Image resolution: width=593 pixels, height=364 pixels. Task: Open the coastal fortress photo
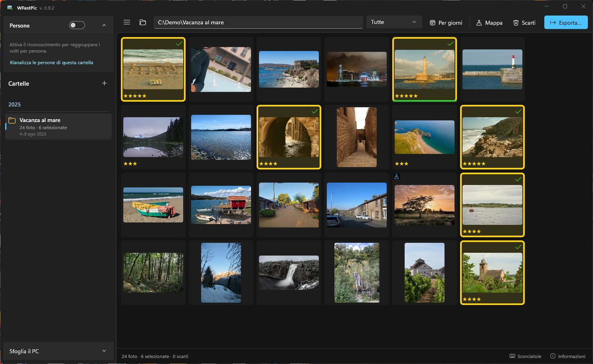pos(289,69)
